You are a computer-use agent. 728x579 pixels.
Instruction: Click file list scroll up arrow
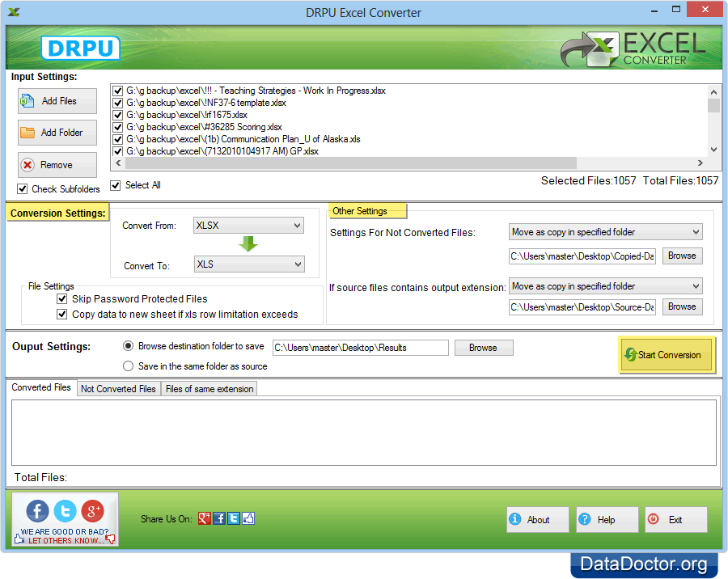(x=713, y=92)
